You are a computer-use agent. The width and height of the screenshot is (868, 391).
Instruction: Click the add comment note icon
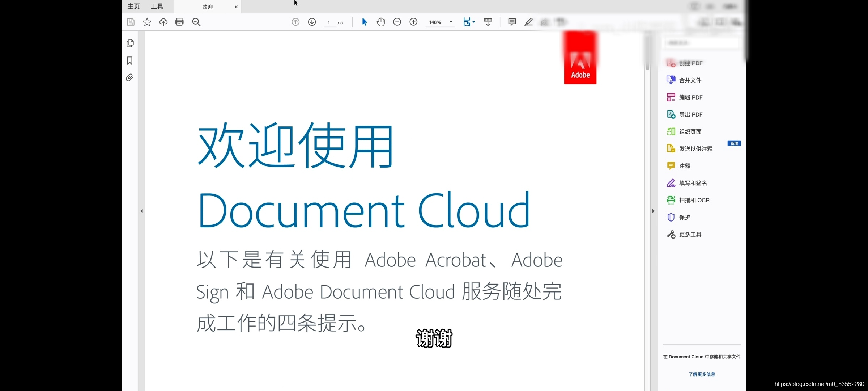tap(512, 22)
